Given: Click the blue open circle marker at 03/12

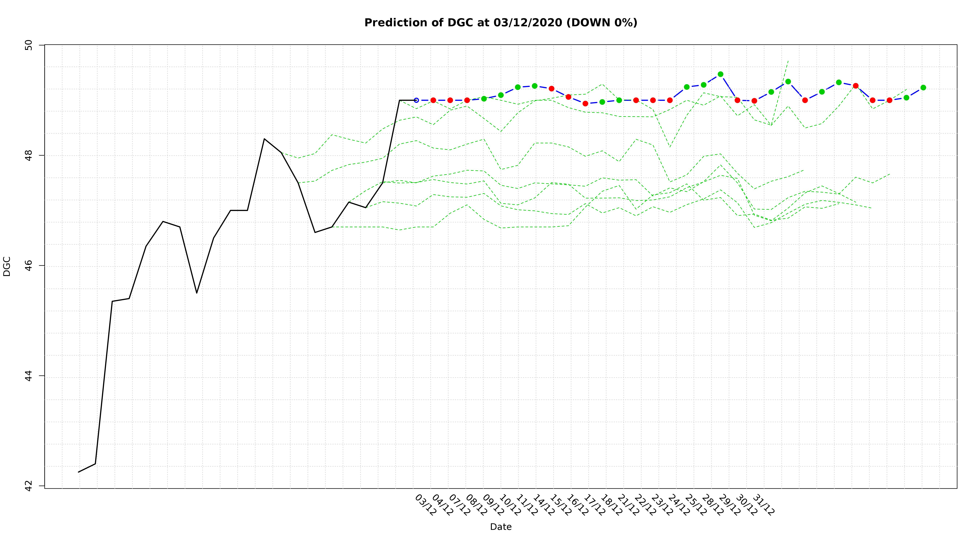Looking at the screenshot, I should click(x=416, y=100).
